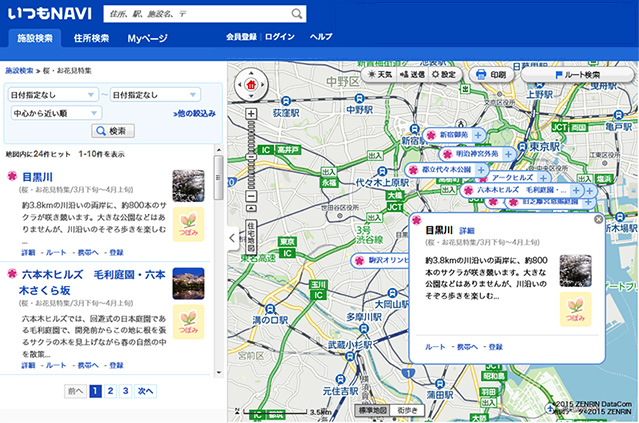Collapse the left panel with arrow handle
This screenshot has width=639, height=423.
click(x=232, y=238)
